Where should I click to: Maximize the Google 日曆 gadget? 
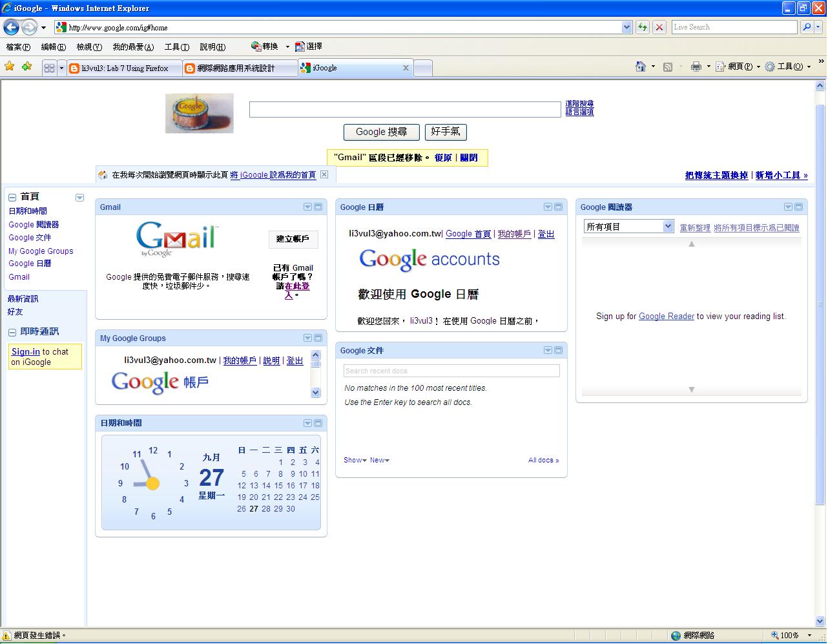tap(558, 207)
